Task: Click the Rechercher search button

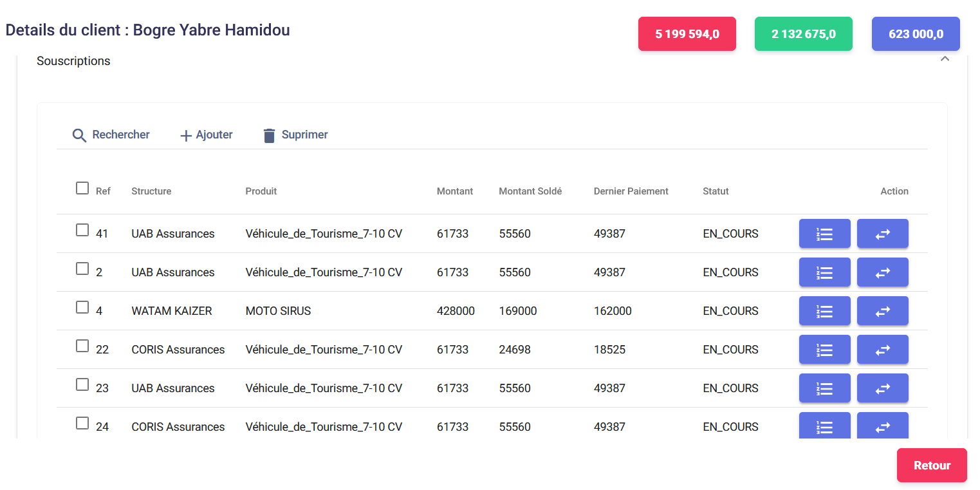Action: pyautogui.click(x=111, y=135)
